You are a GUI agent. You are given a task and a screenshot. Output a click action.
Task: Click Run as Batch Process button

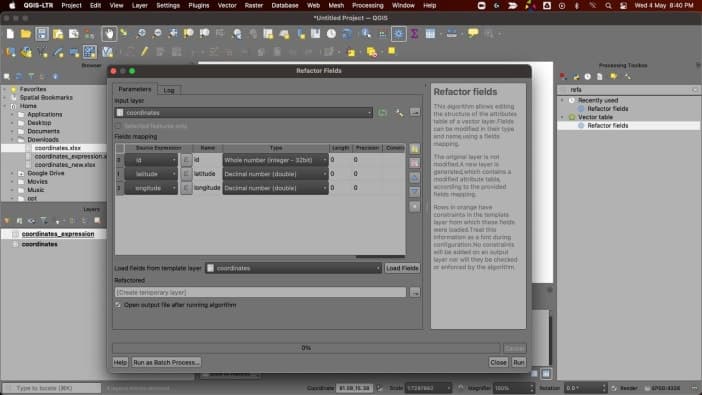pyautogui.click(x=166, y=362)
